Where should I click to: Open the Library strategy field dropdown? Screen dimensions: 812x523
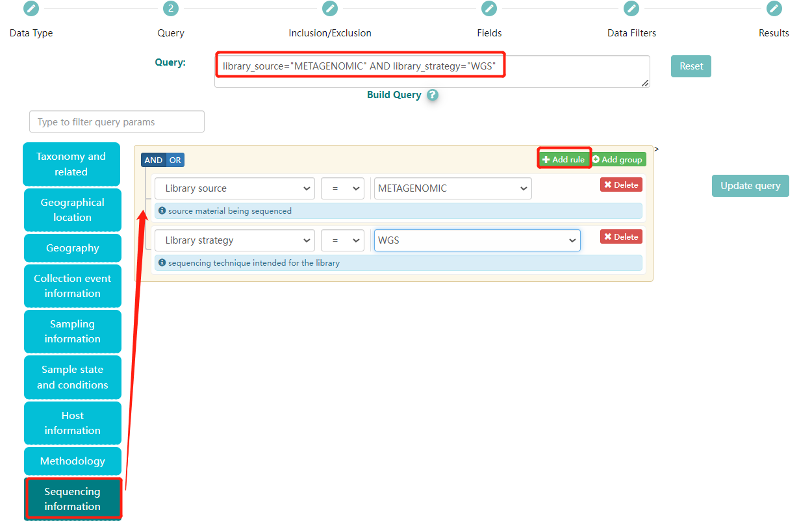235,240
